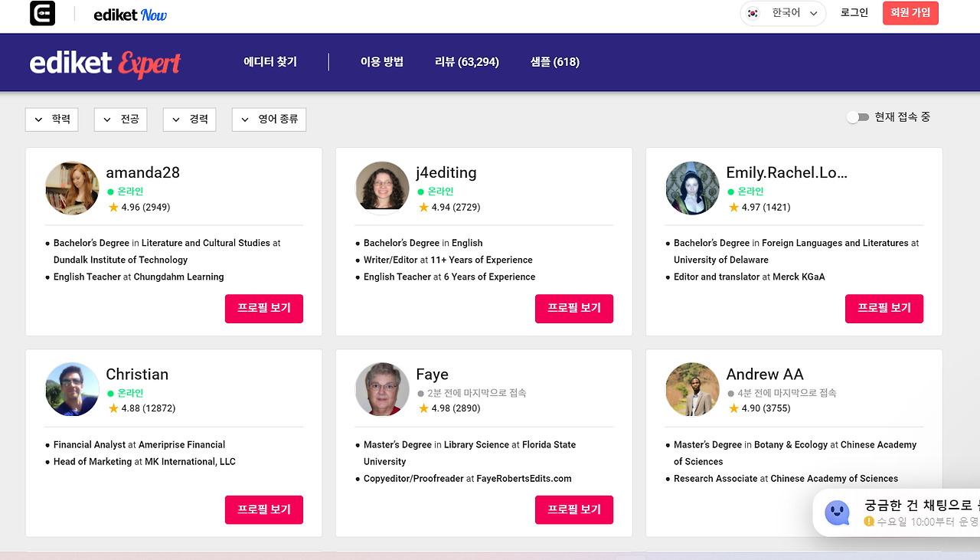This screenshot has height=560, width=980.
Task: Click Faye's profile photo
Action: click(382, 389)
